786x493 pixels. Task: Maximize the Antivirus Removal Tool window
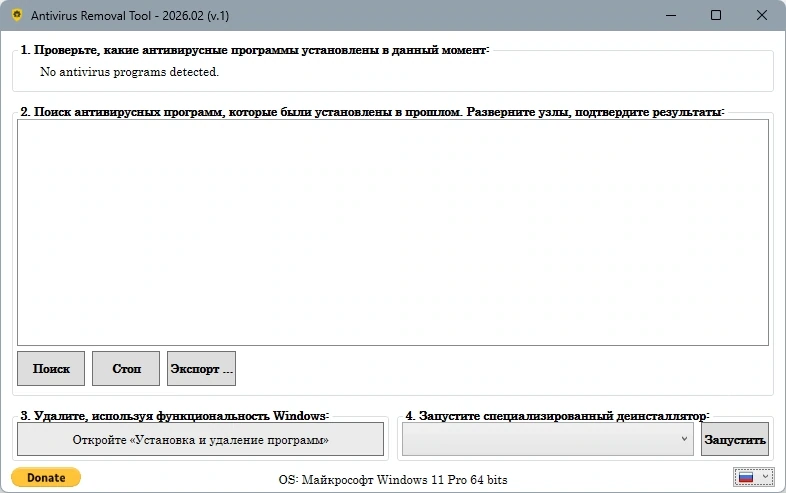[716, 16]
